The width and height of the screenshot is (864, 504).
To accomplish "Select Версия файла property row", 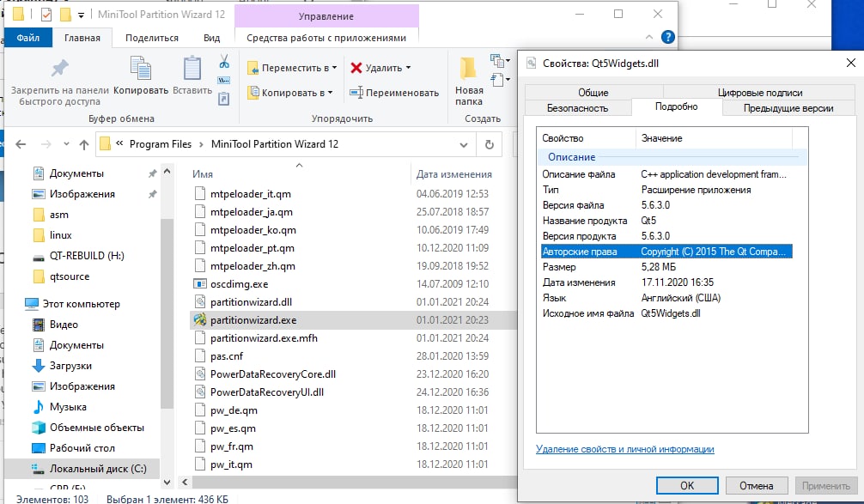I will pos(666,205).
